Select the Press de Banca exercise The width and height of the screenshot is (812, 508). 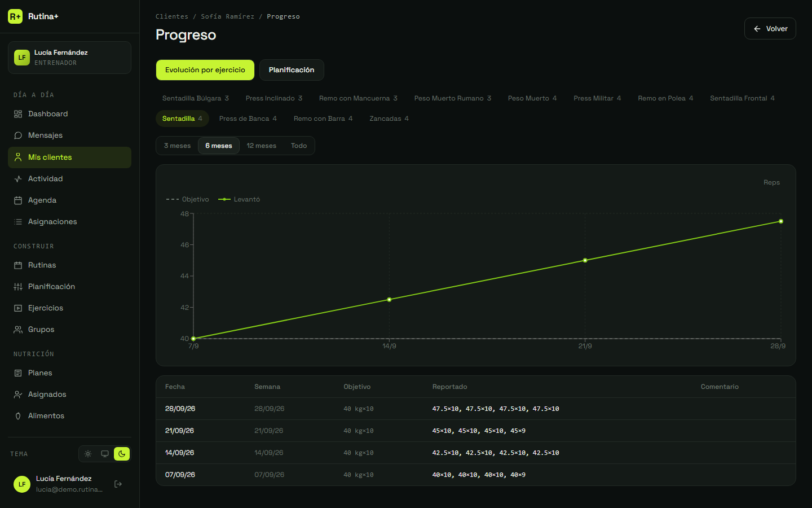[x=248, y=119]
